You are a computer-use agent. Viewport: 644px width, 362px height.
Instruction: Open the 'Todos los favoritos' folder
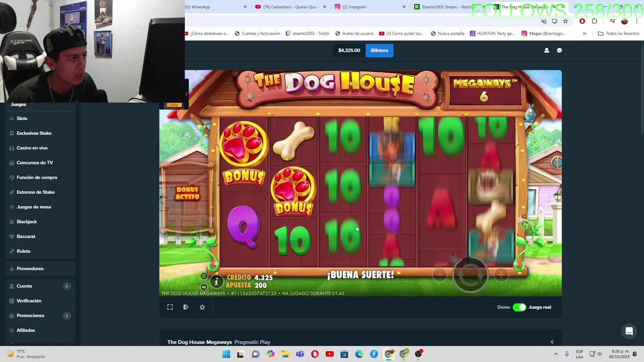click(x=618, y=34)
